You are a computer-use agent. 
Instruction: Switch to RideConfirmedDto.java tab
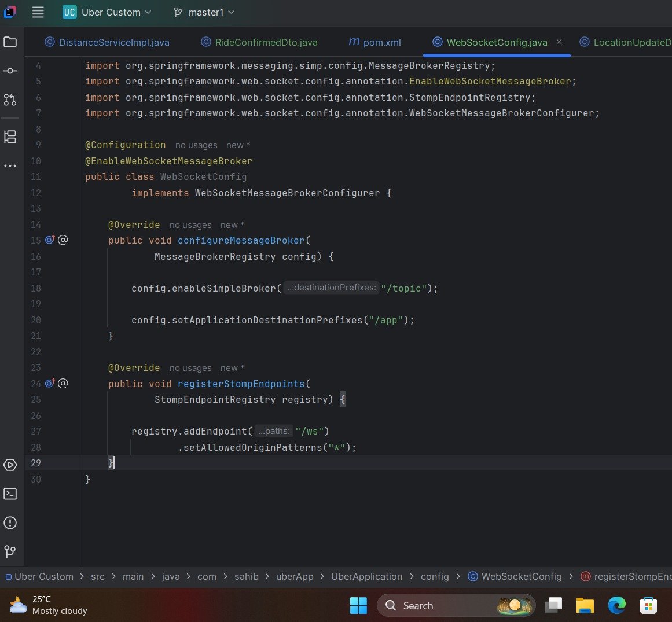tap(259, 42)
